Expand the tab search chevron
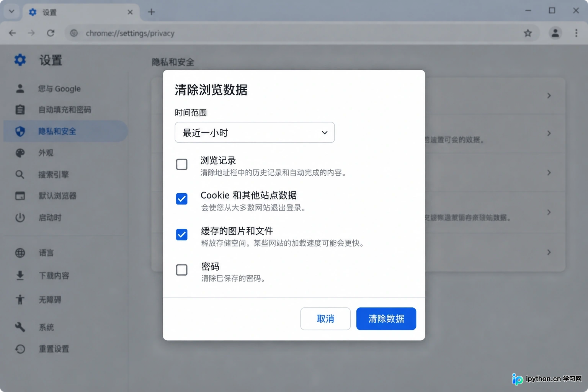The width and height of the screenshot is (588, 392). pyautogui.click(x=11, y=11)
